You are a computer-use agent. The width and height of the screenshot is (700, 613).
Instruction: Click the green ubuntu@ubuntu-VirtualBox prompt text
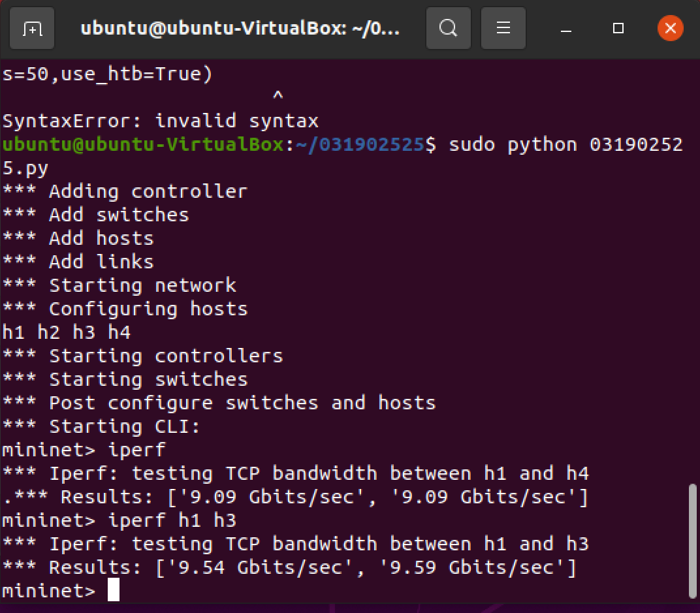point(144,144)
